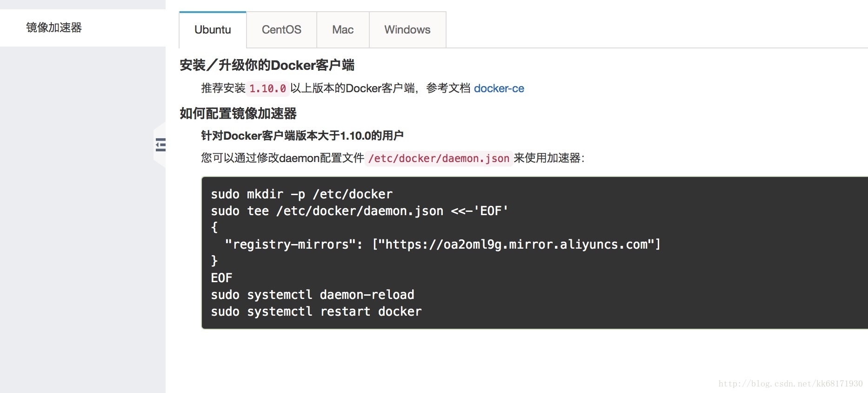This screenshot has width=868, height=393.
Task: Click the systemctl daemon-reload command line
Action: (x=312, y=295)
